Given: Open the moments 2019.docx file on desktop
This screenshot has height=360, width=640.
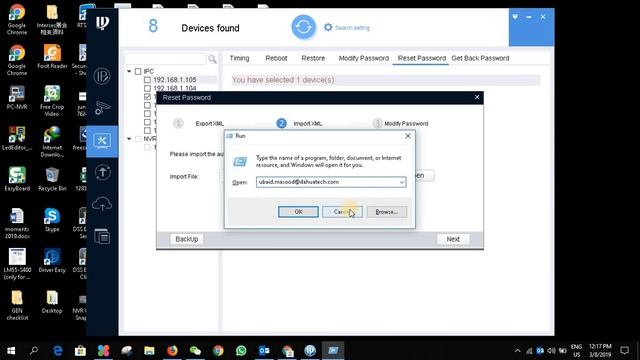Looking at the screenshot, I should 17,223.
